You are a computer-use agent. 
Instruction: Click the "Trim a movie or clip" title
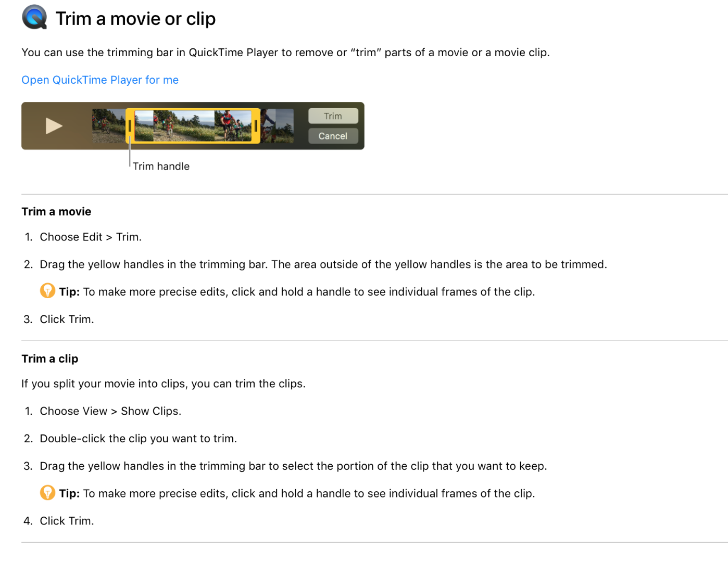coord(135,19)
